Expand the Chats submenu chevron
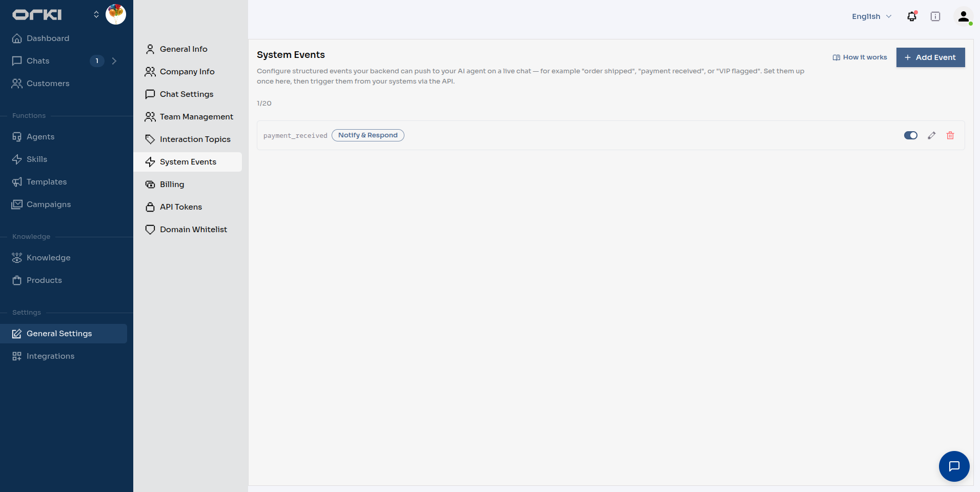This screenshot has height=492, width=980. tap(114, 61)
